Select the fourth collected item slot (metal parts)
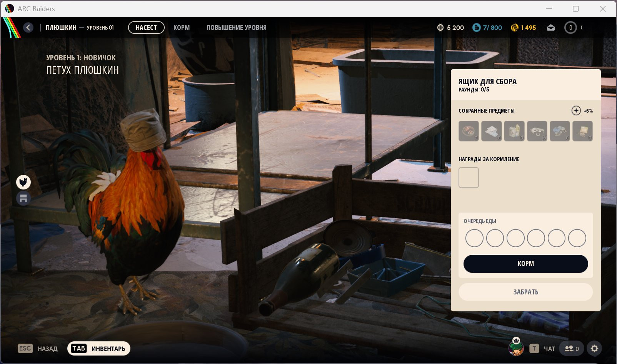The width and height of the screenshot is (617, 364). click(537, 131)
